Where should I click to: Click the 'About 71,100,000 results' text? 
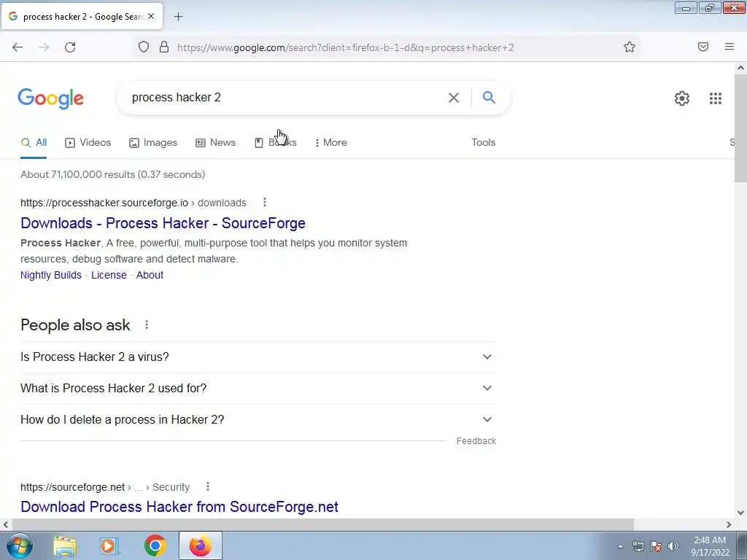(113, 175)
